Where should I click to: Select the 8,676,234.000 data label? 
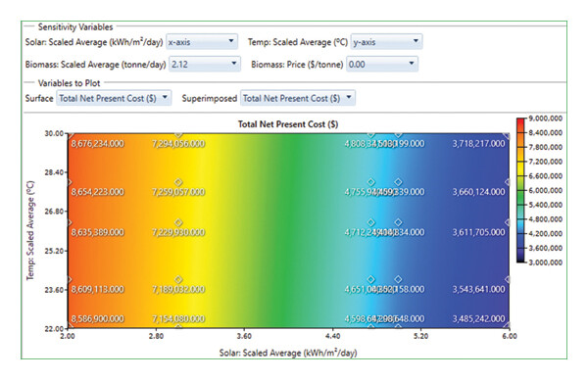97,144
